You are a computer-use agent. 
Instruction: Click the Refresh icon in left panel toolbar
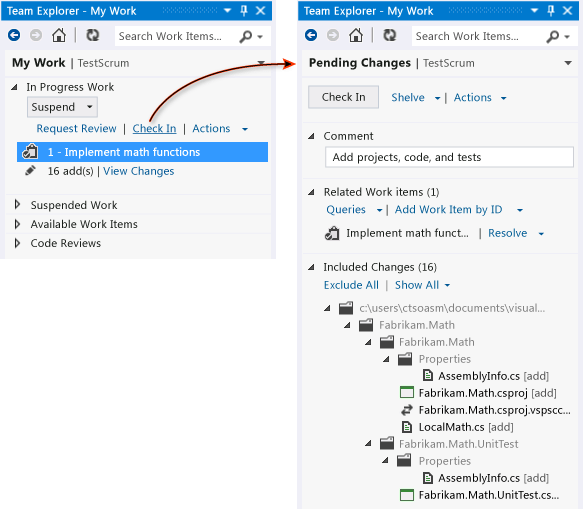(93, 36)
